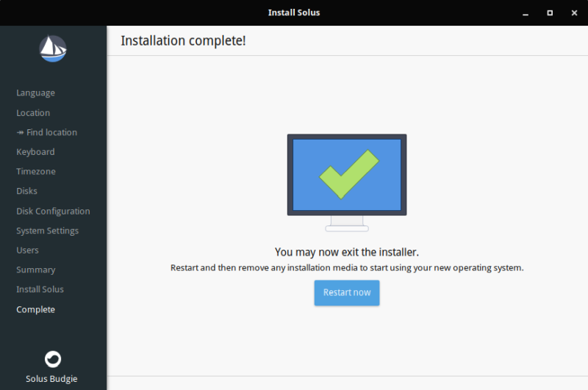Select the Language step in sidebar
This screenshot has height=390, width=588.
tap(35, 93)
